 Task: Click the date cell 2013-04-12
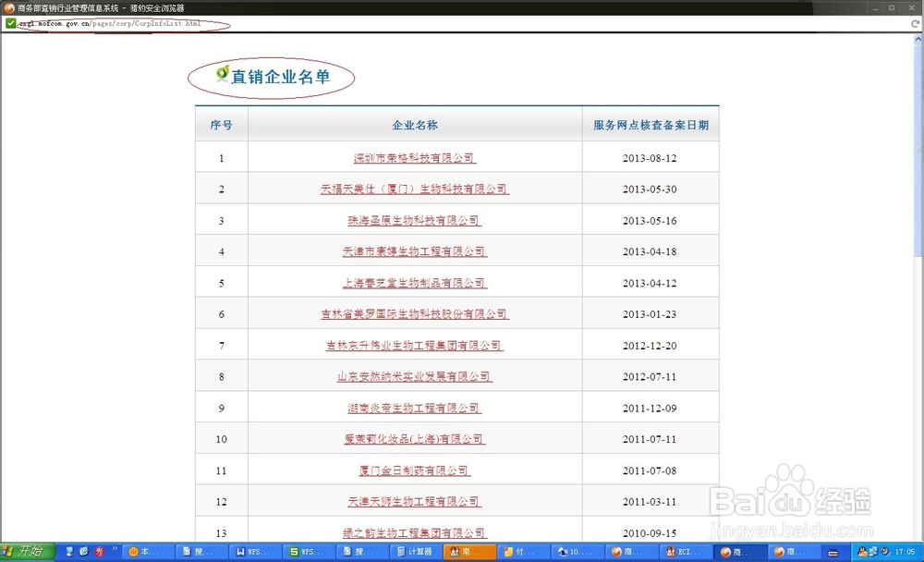650,283
